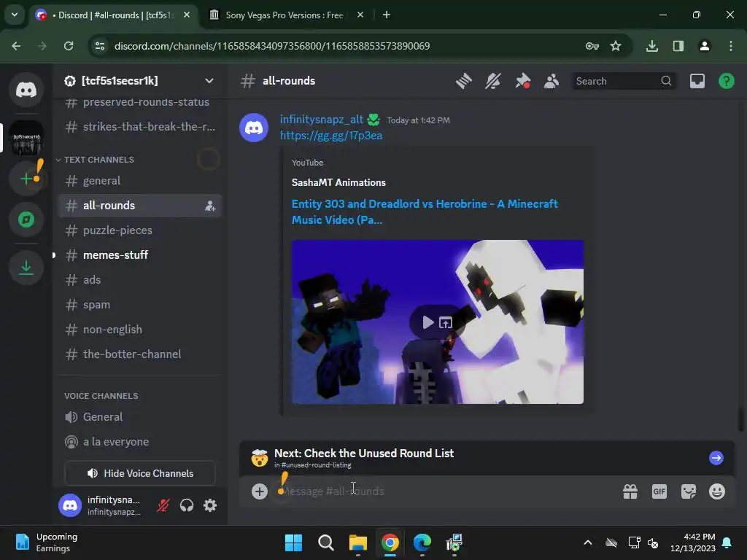Screen dimensions: 747x560
Task: Switch to the Discord browser tab
Action: 113,15
